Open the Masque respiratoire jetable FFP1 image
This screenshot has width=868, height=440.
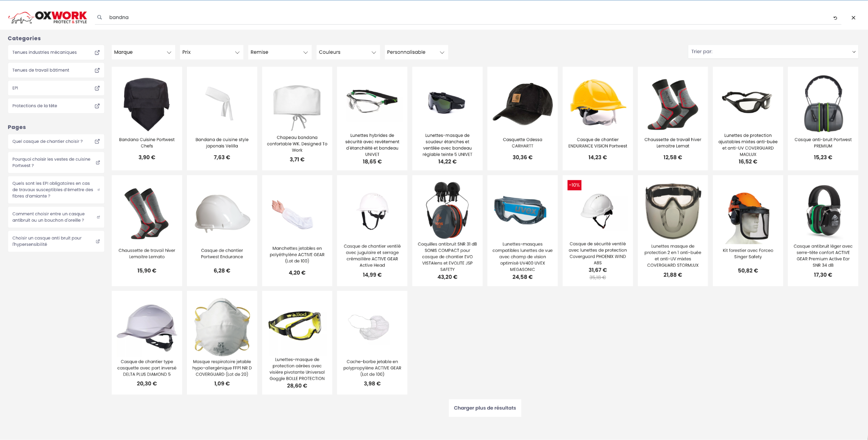click(222, 327)
